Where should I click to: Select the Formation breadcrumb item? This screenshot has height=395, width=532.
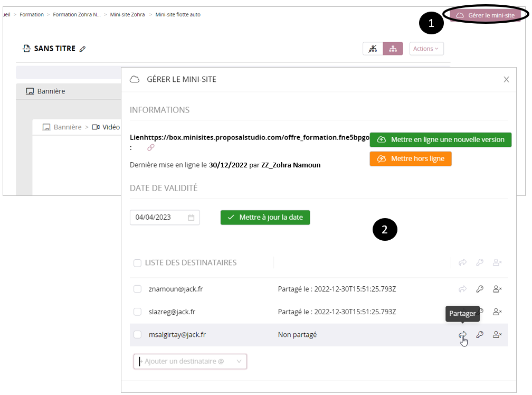[32, 15]
